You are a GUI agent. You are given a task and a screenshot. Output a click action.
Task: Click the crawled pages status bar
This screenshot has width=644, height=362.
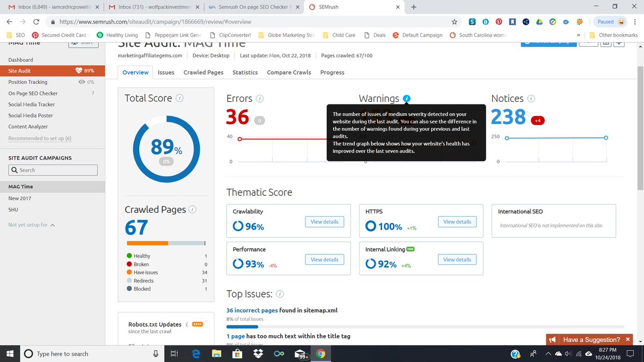click(x=165, y=243)
